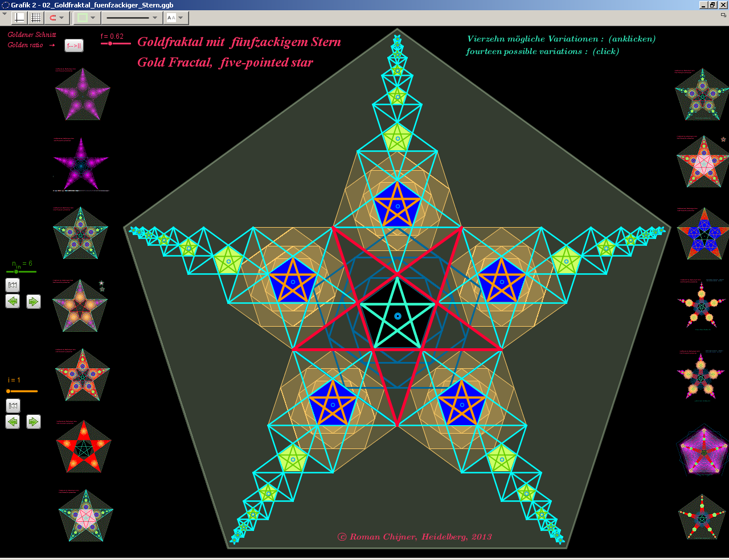729x560 pixels.
Task: Click the upper green right arrow button
Action: click(x=34, y=301)
